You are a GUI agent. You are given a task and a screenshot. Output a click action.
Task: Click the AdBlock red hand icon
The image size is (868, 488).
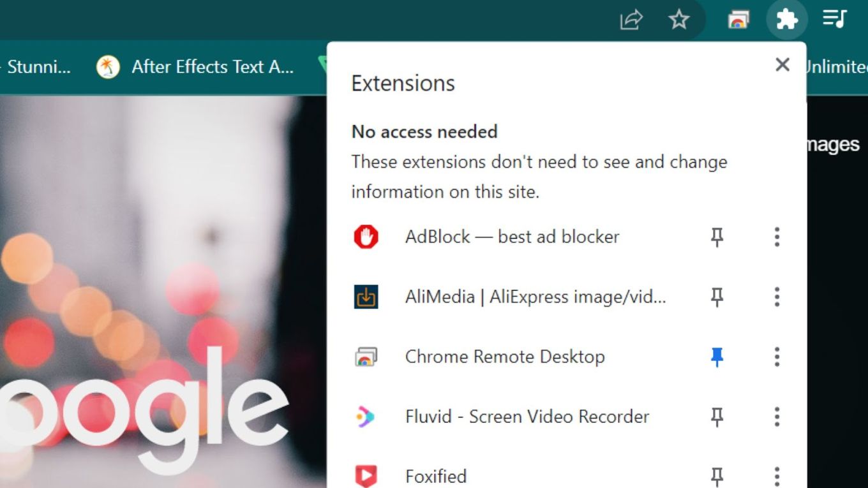coord(366,237)
